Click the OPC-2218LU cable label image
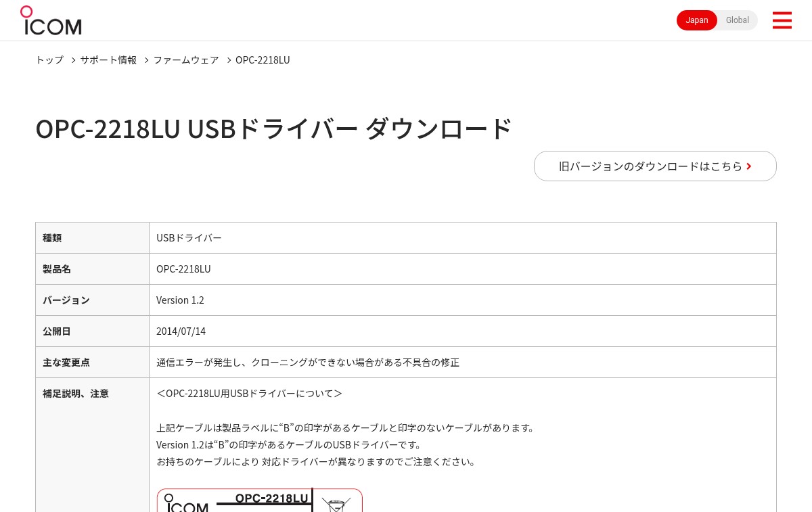 click(260, 501)
